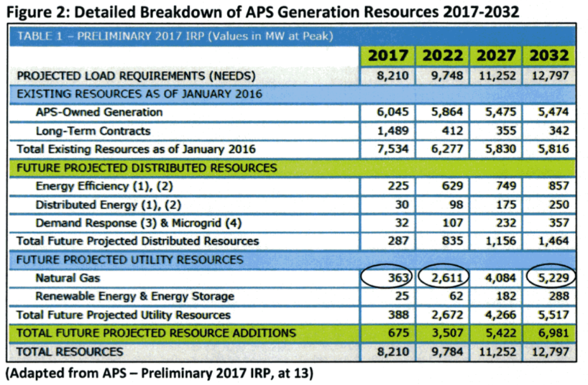Select 'Total Future Projected Distributed Resources' label
Viewport: 588px width, 385px height.
(137, 241)
